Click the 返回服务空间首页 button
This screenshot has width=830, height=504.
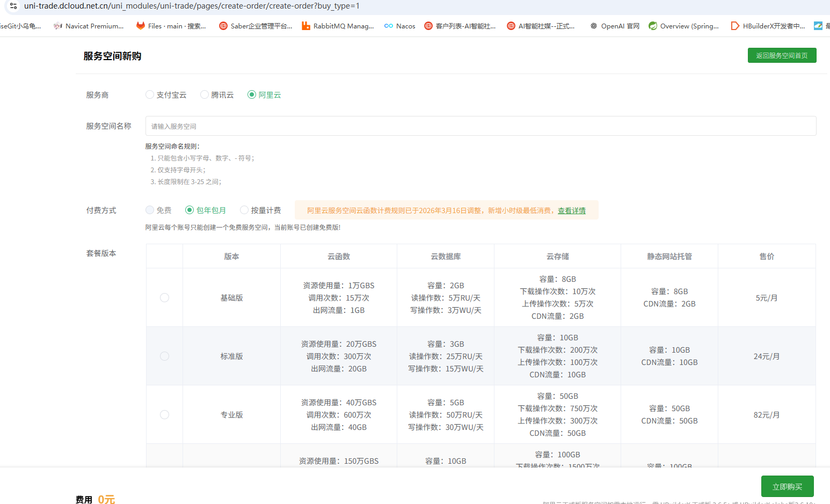tap(782, 56)
